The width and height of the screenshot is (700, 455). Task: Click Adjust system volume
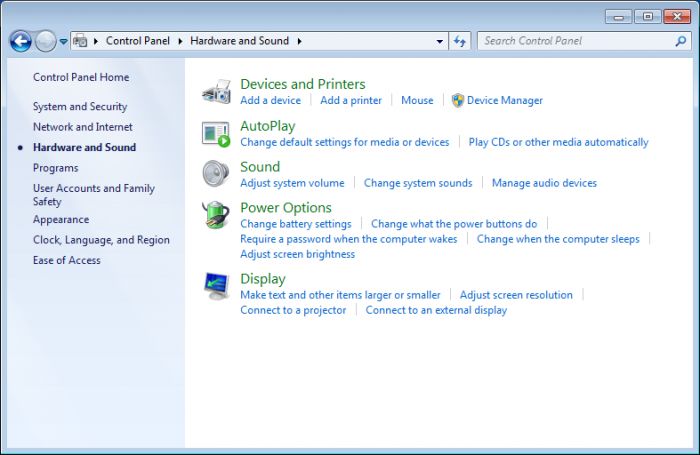[292, 183]
